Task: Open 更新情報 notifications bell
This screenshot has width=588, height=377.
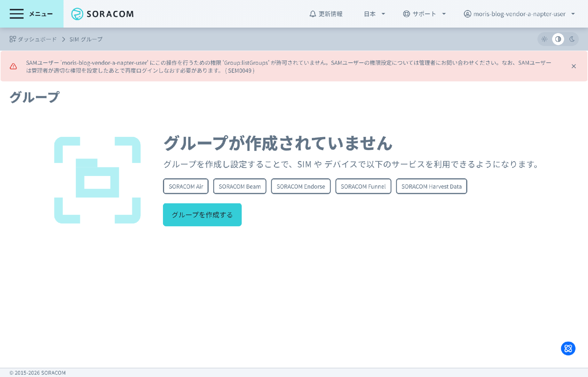Action: [326, 14]
